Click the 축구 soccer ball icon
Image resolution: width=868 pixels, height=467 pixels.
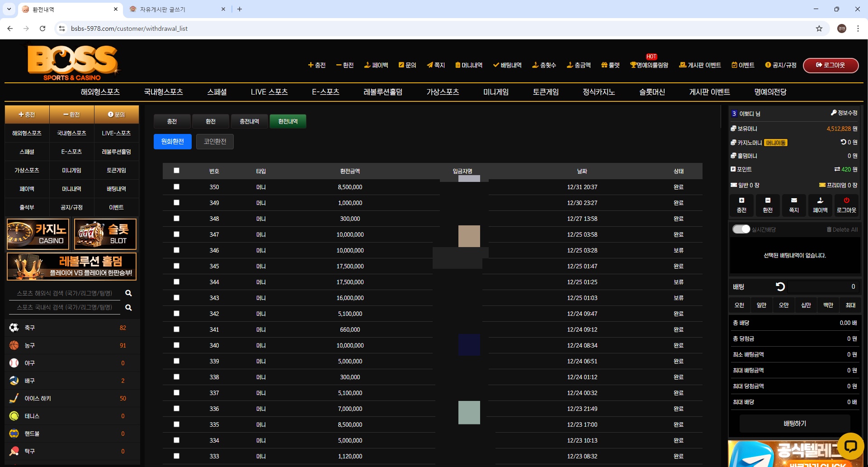pyautogui.click(x=14, y=328)
